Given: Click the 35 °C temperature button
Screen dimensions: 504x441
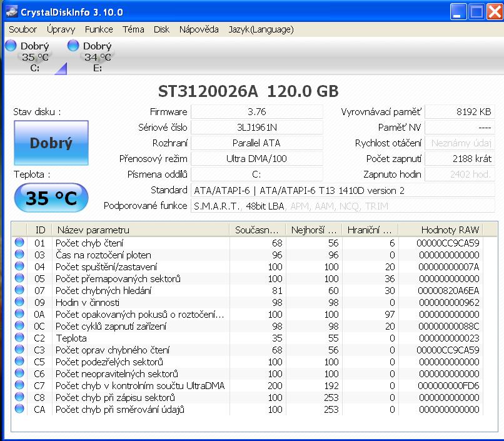Looking at the screenshot, I should point(51,198).
